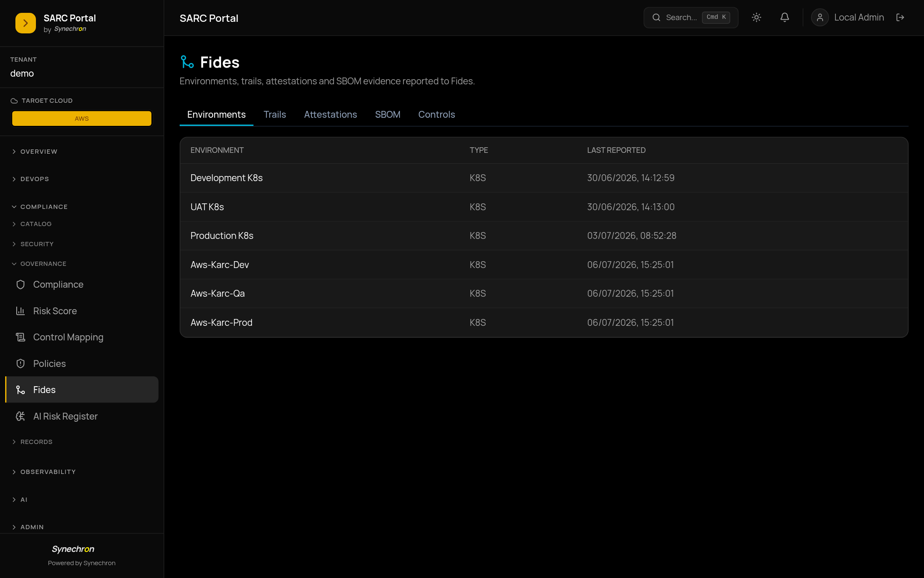Click the 03/07/2026, 08:52:28 timestamp
This screenshot has height=578, width=924.
coord(631,236)
